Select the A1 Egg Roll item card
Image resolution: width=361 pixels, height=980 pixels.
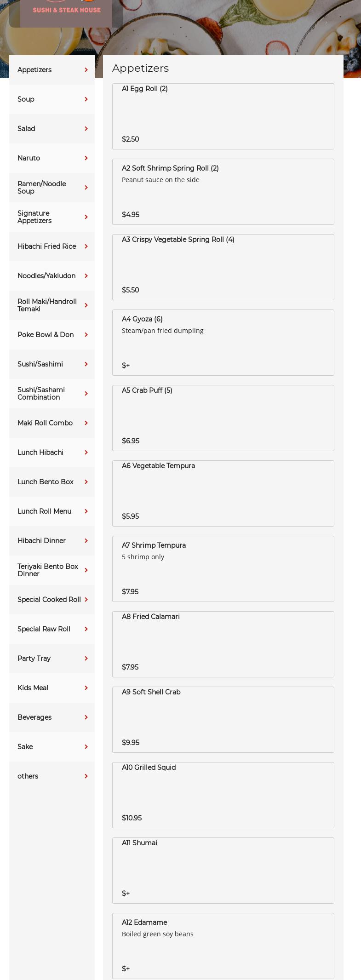(223, 116)
